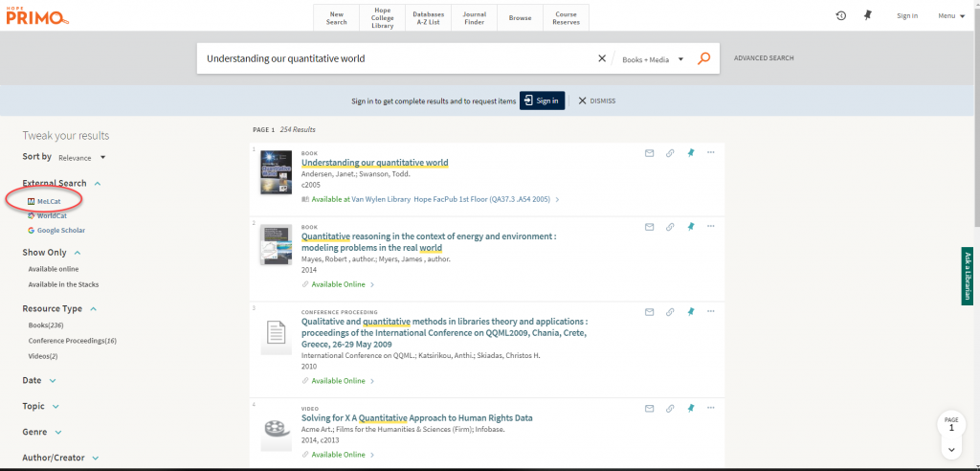This screenshot has height=471, width=980.
Task: Copy permalink for the second result
Action: pyautogui.click(x=670, y=227)
